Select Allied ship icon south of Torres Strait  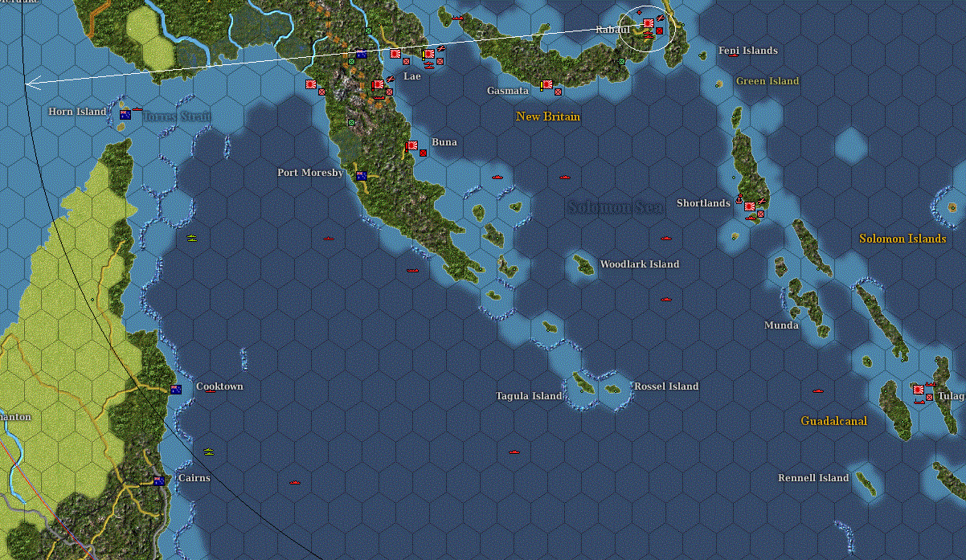(192, 238)
